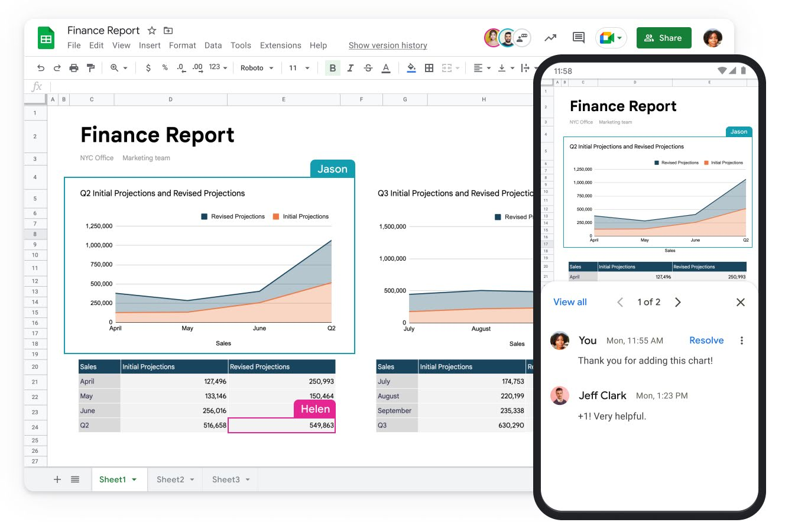Click the currency format icon
798x532 pixels.
tap(148, 67)
